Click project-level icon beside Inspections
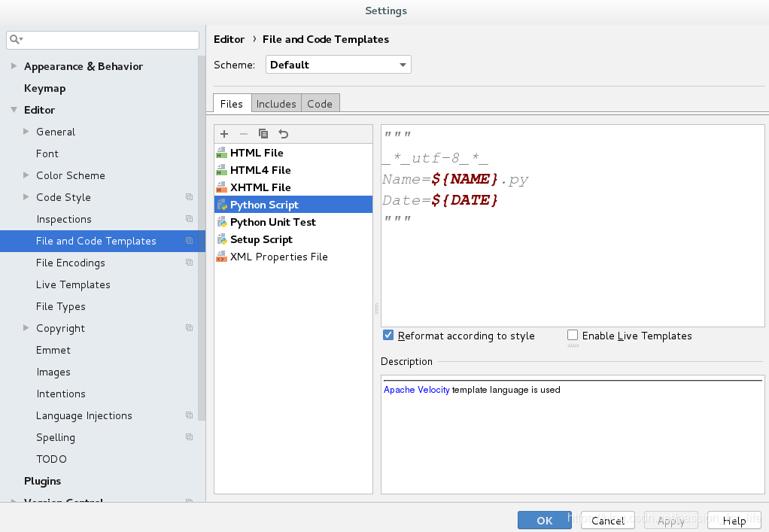Viewport: 769px width, 532px height. (190, 219)
